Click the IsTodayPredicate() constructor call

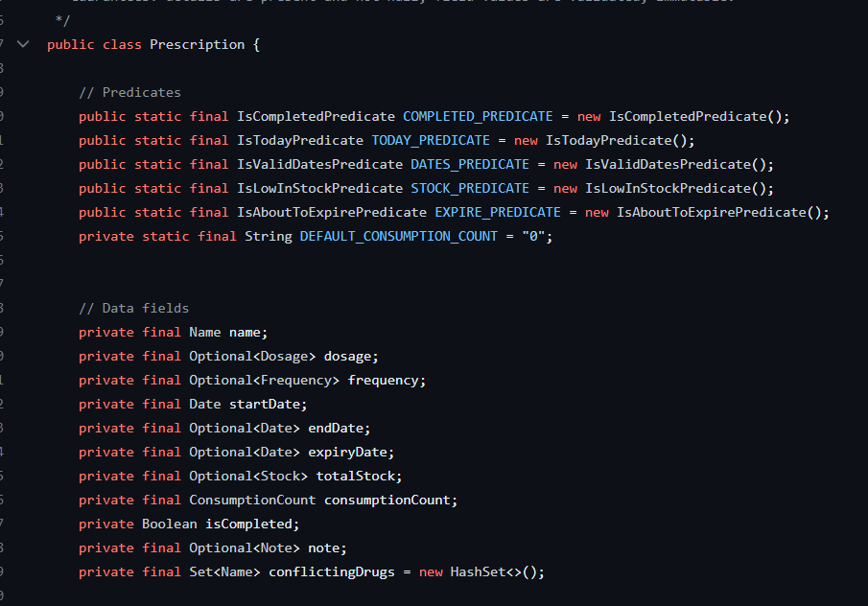coord(616,141)
